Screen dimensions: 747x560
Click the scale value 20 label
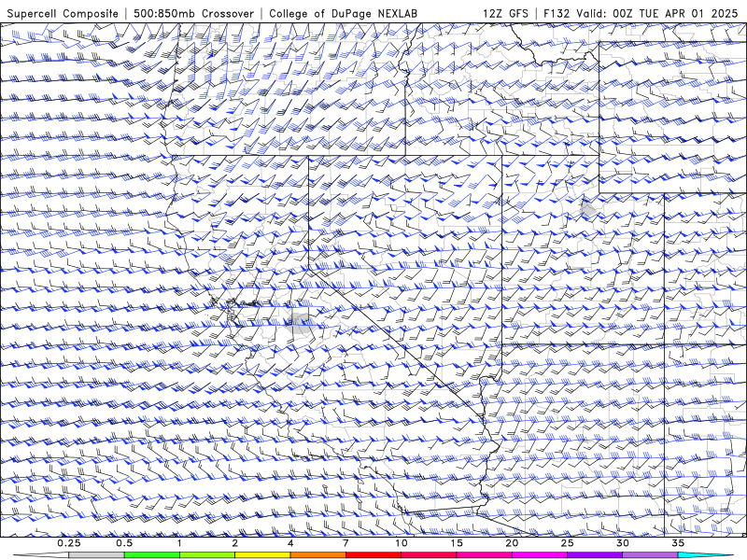pyautogui.click(x=512, y=543)
